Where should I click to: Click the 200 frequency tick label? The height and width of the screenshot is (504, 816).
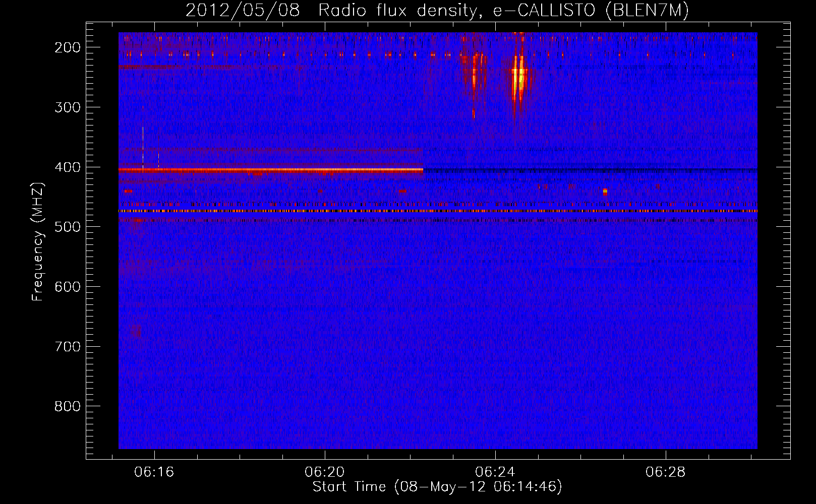68,47
